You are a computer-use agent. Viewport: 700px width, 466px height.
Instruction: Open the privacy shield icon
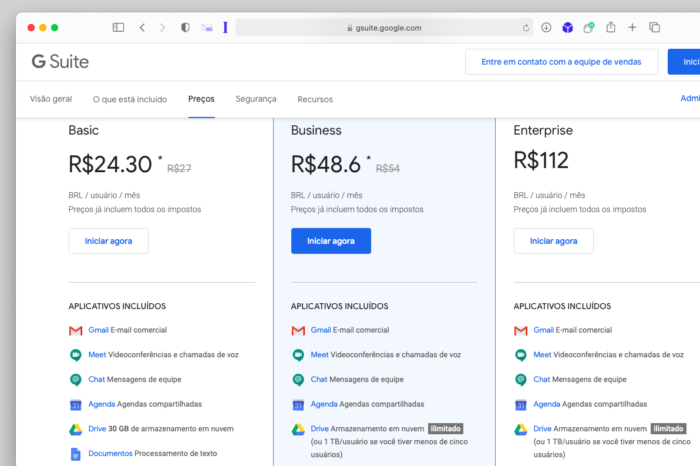pyautogui.click(x=185, y=28)
